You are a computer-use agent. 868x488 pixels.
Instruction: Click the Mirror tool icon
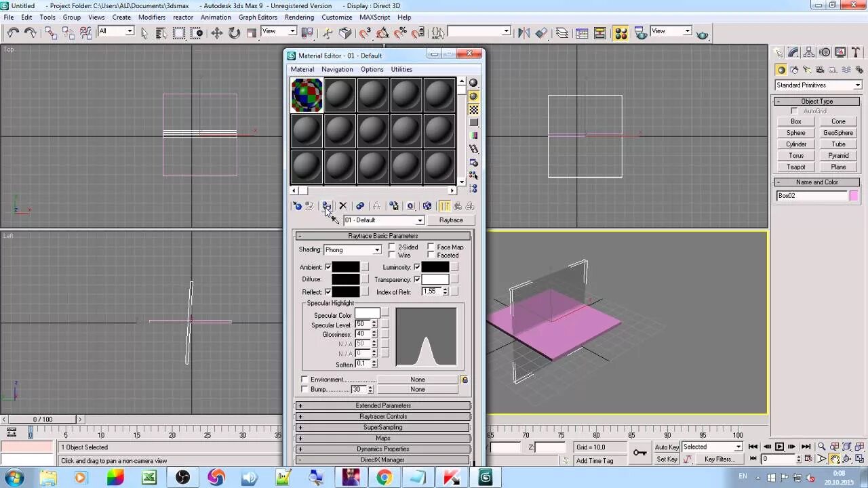pos(523,33)
